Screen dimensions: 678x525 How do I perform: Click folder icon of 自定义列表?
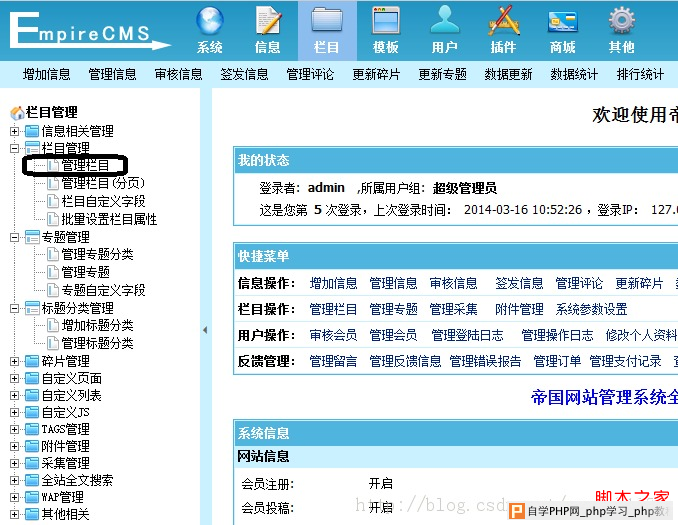coord(32,395)
